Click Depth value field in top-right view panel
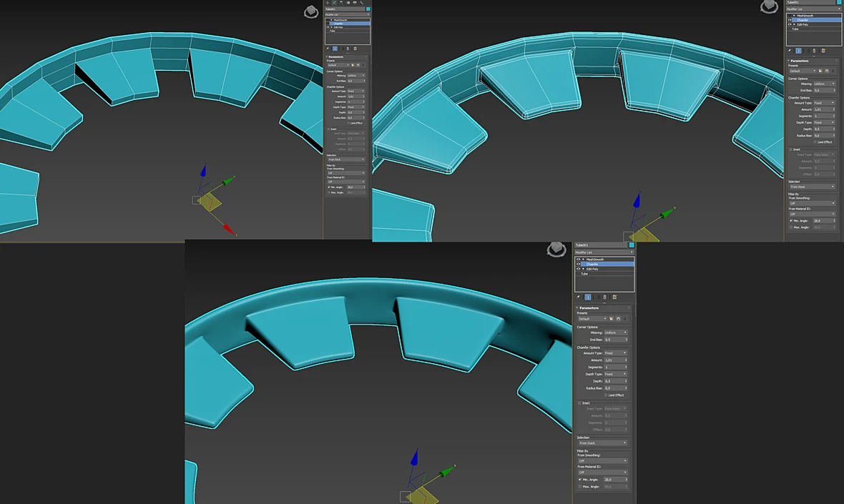Viewport: 844px width, 504px height. tap(823, 129)
